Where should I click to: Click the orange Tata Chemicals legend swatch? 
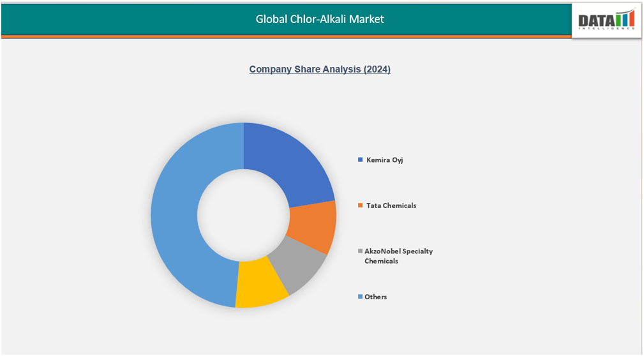[x=360, y=205]
